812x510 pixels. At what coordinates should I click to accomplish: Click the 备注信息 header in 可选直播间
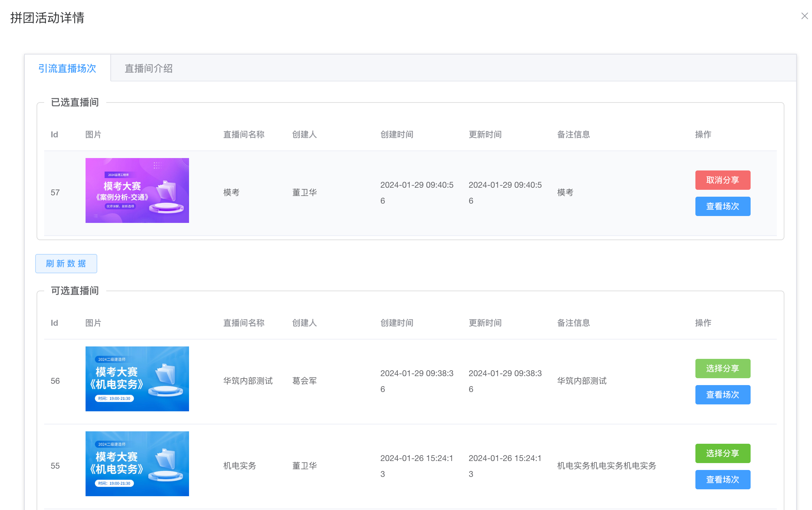tap(573, 323)
